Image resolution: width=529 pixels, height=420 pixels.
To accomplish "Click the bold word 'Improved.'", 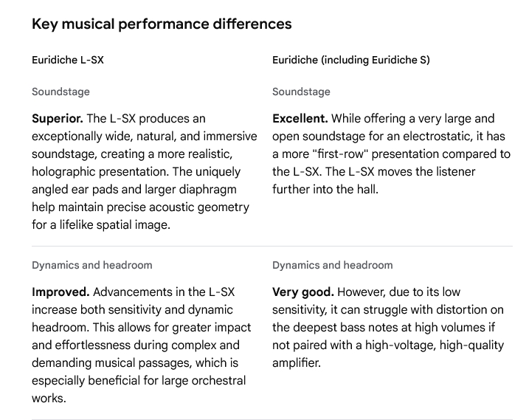I will (60, 292).
